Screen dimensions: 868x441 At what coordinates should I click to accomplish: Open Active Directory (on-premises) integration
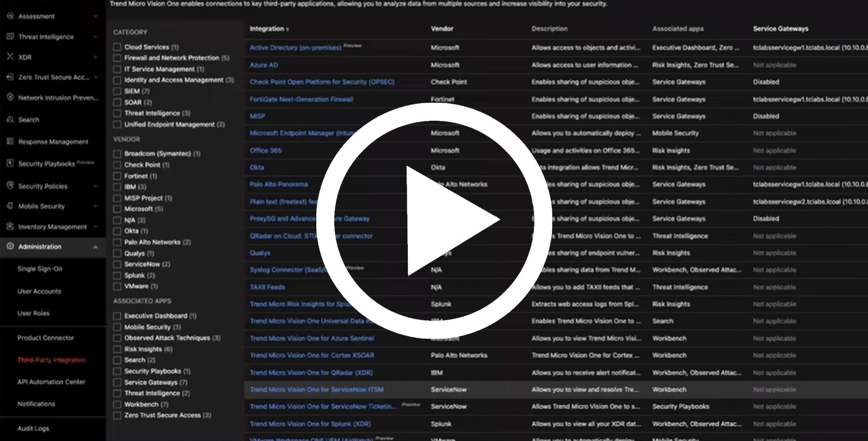(x=296, y=48)
